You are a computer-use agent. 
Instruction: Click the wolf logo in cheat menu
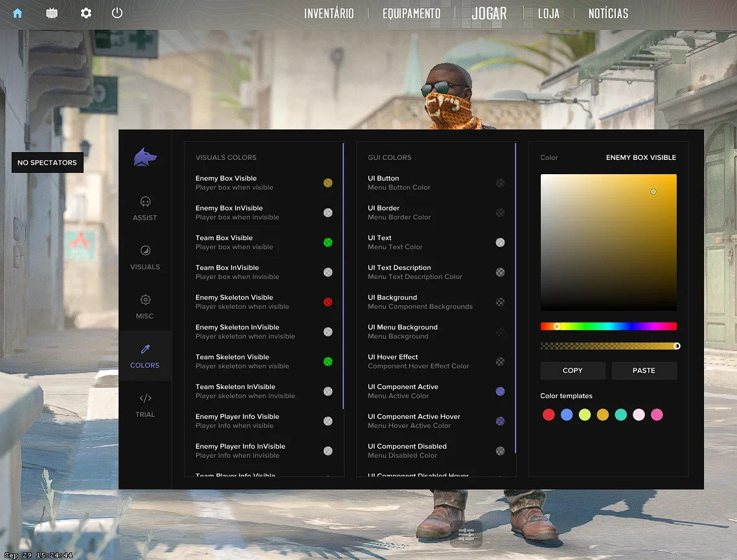(x=145, y=157)
